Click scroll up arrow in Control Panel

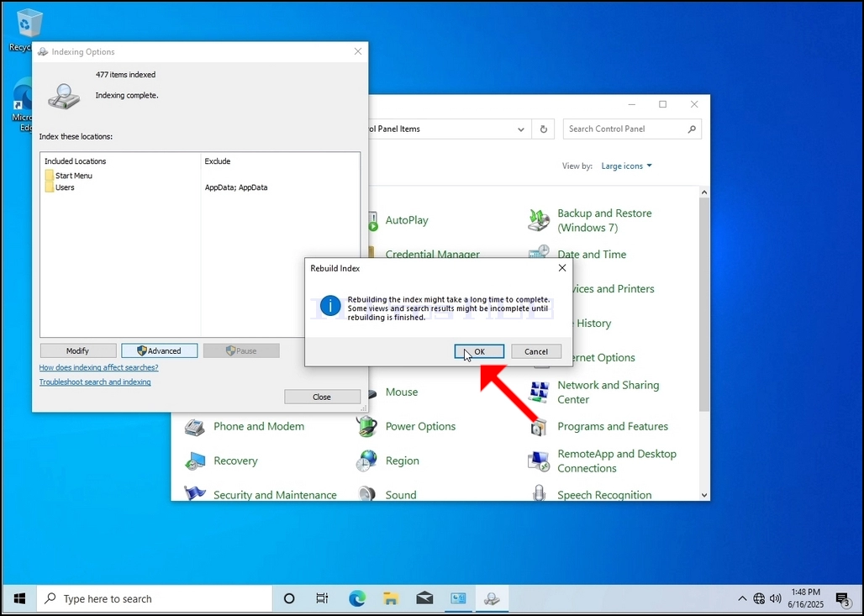704,192
